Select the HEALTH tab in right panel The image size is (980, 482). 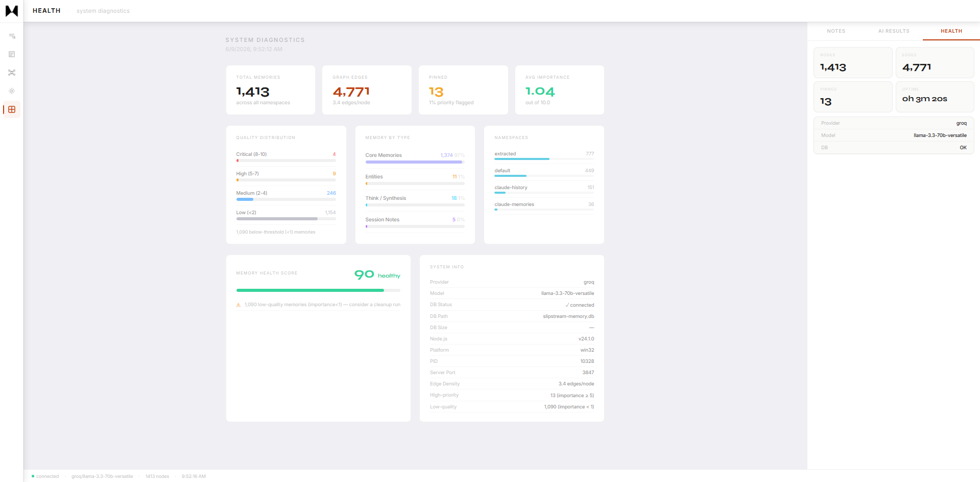point(951,31)
